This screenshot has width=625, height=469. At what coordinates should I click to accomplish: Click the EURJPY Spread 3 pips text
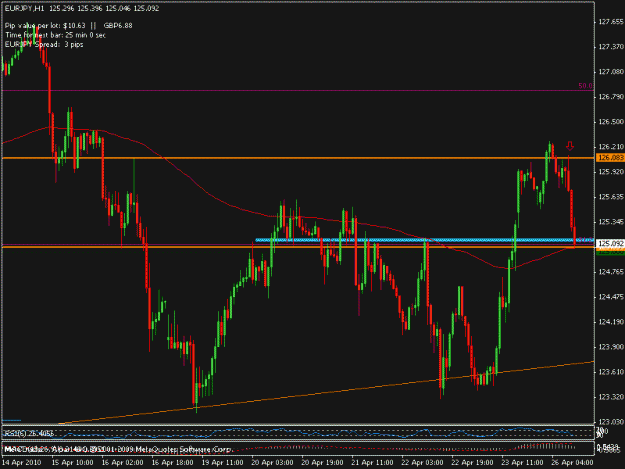[x=44, y=44]
